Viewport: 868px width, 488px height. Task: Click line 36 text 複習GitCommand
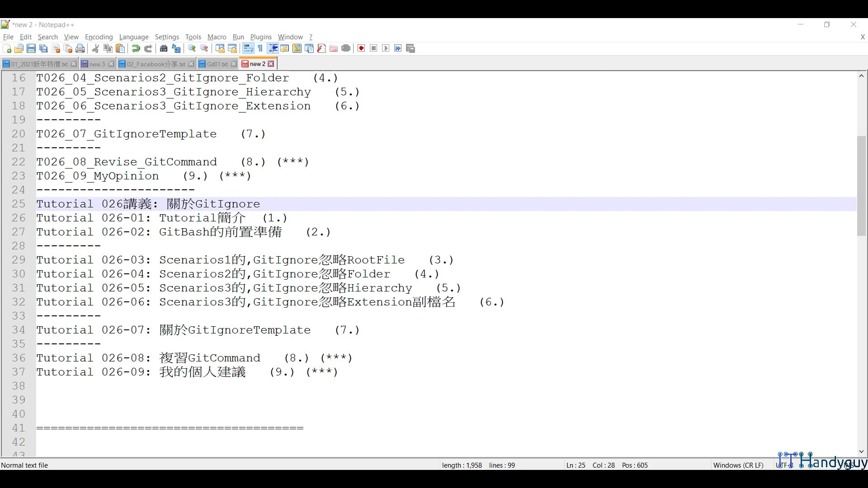coord(210,358)
